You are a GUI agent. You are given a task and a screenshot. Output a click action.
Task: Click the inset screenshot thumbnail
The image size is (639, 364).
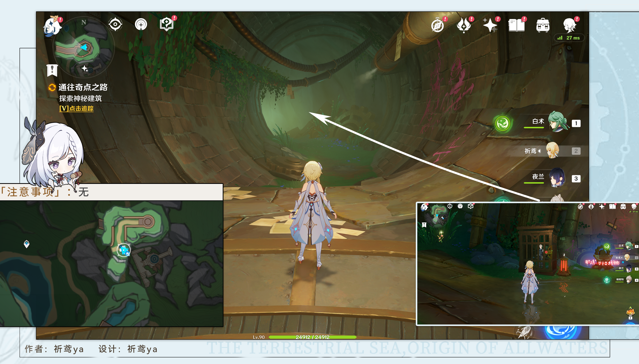tap(528, 263)
